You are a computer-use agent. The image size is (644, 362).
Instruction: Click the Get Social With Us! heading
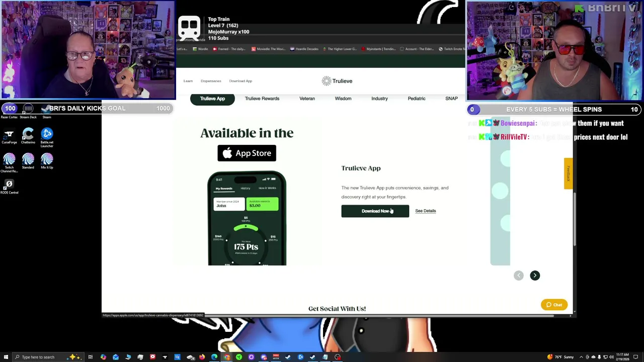337,309
